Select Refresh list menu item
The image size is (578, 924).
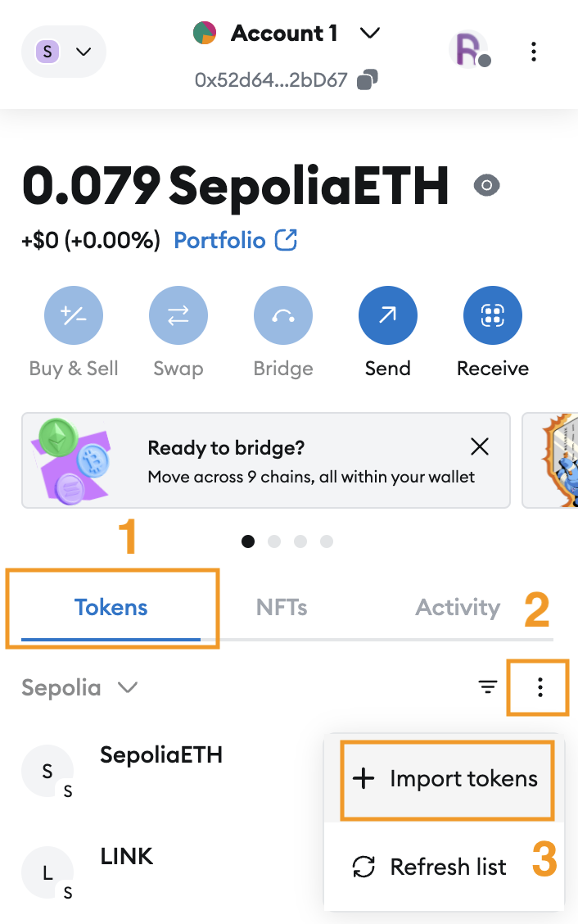point(446,867)
